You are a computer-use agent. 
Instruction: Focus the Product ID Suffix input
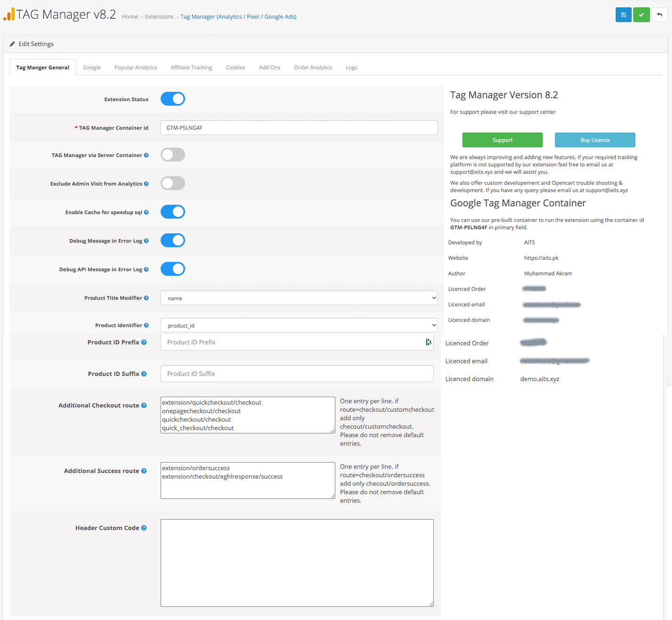tap(297, 374)
